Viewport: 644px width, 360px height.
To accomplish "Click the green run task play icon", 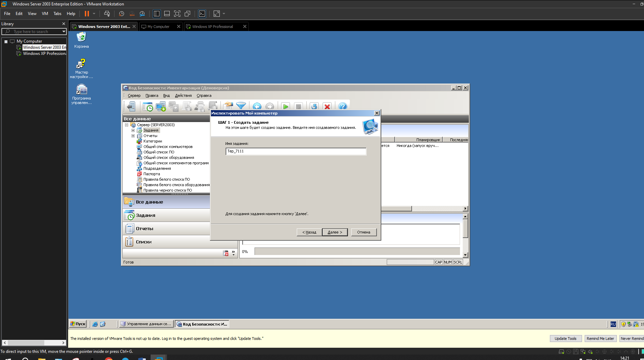I will 286,107.
